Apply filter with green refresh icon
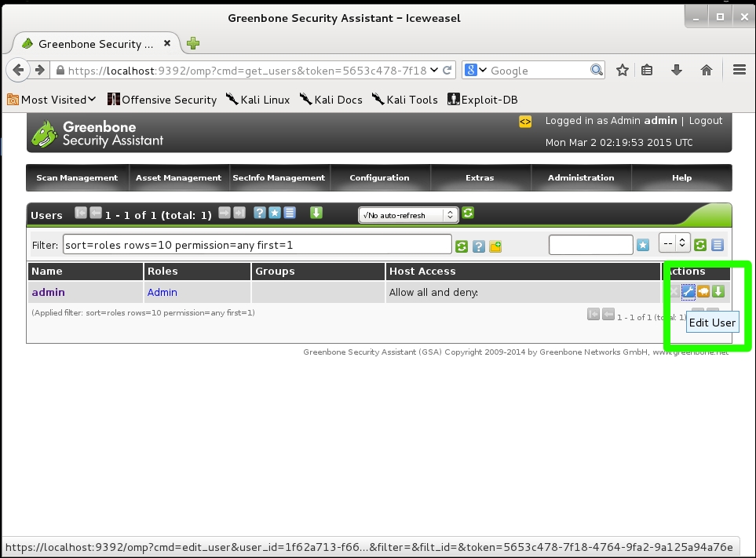Image resolution: width=756 pixels, height=558 pixels. point(462,246)
